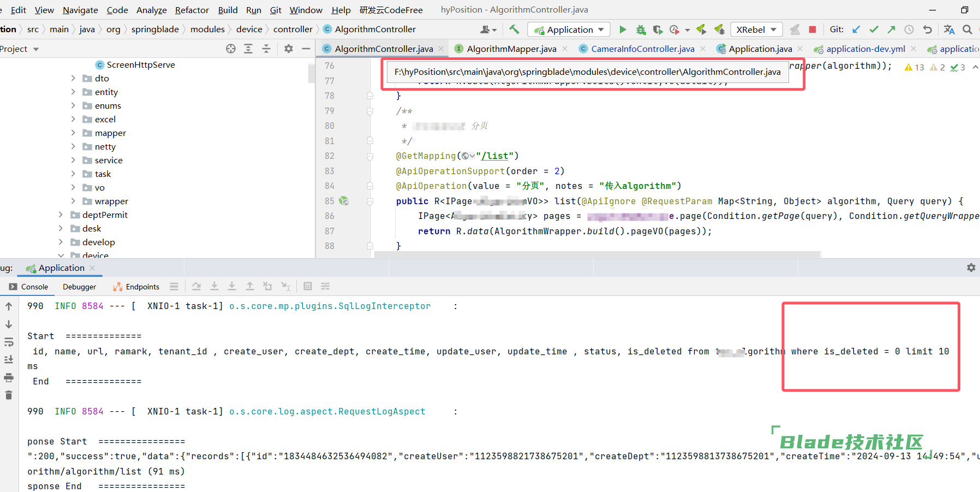
Task: Click Expand All in Project panel
Action: click(248, 49)
